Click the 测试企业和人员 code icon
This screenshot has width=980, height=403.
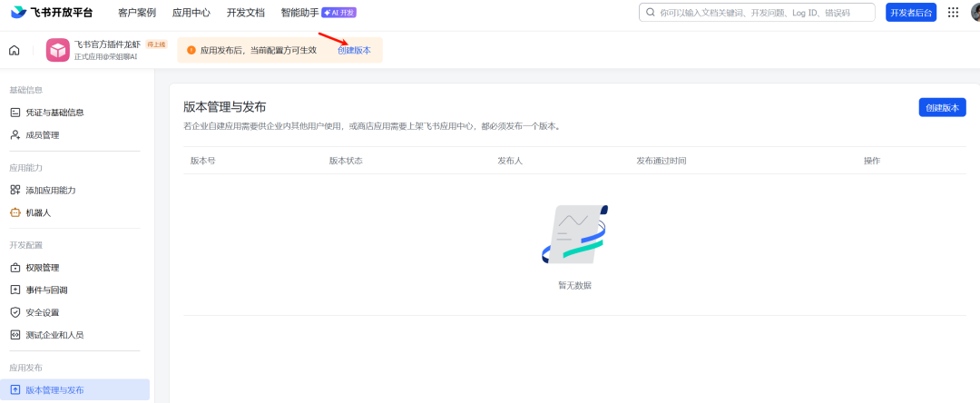(15, 335)
